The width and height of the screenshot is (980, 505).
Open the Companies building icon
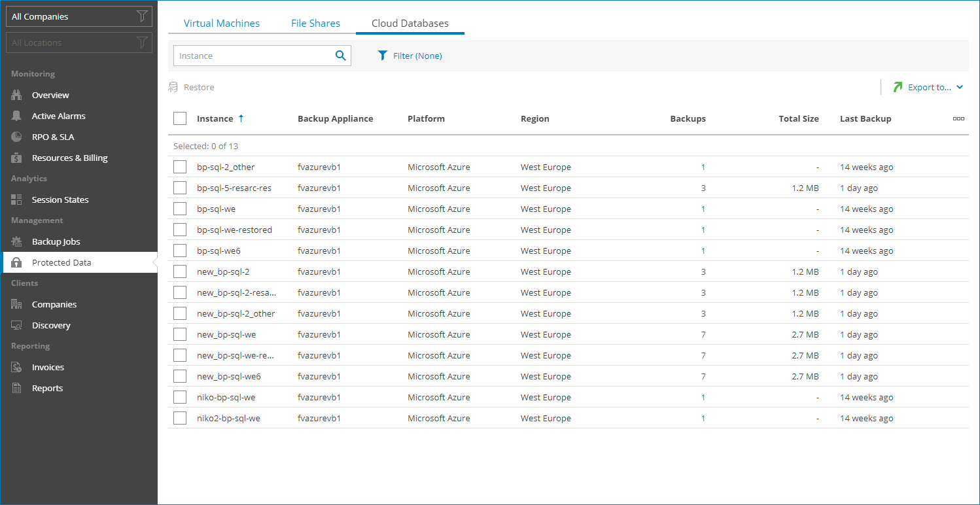coord(17,304)
